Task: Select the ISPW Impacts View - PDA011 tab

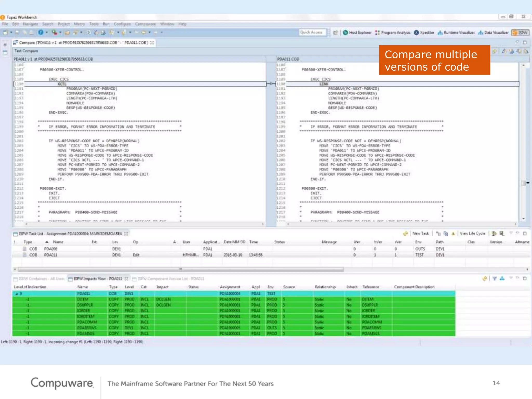Action: (x=98, y=279)
